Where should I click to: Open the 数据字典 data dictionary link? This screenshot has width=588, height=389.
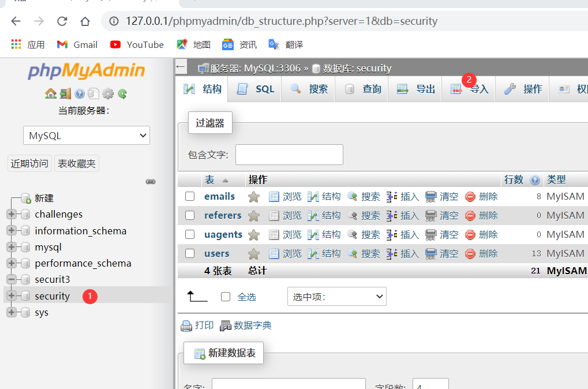click(246, 326)
